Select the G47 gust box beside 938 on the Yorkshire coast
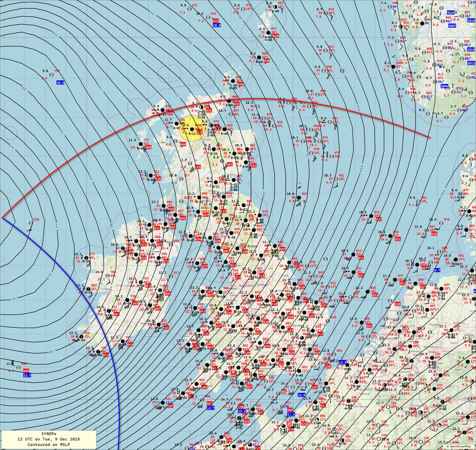 (282, 248)
